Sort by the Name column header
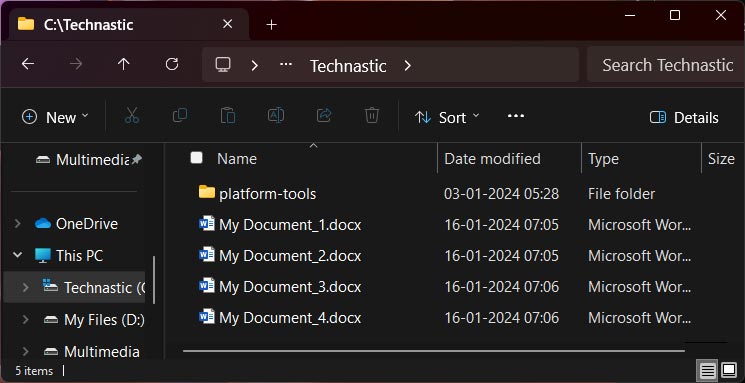Image resolution: width=745 pixels, height=383 pixels. (237, 159)
